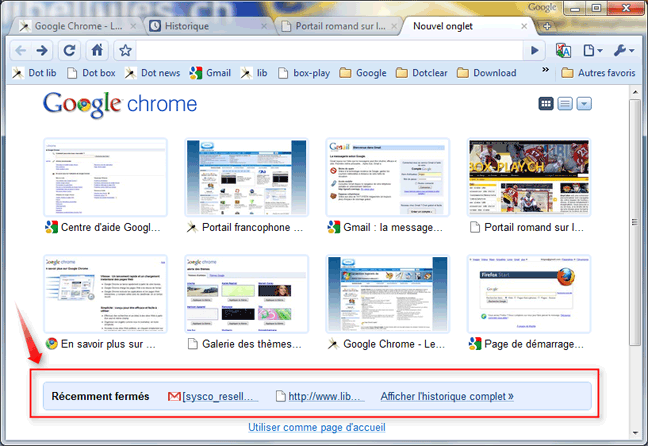Screen dimensions: 648x446
Task: Open En savoir plus sur thumbnail
Action: point(105,294)
